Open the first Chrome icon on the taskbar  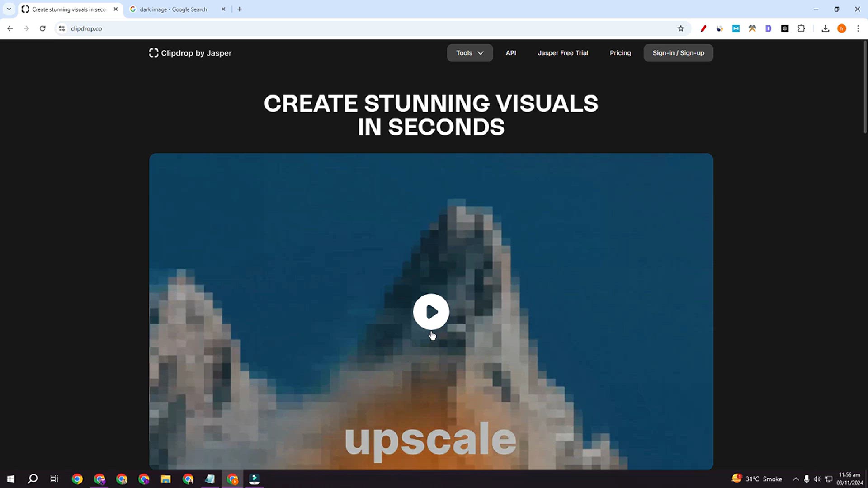pyautogui.click(x=77, y=479)
